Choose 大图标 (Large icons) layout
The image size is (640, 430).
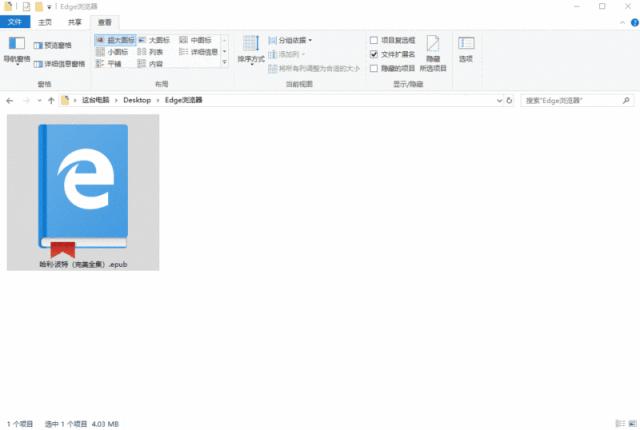point(154,40)
